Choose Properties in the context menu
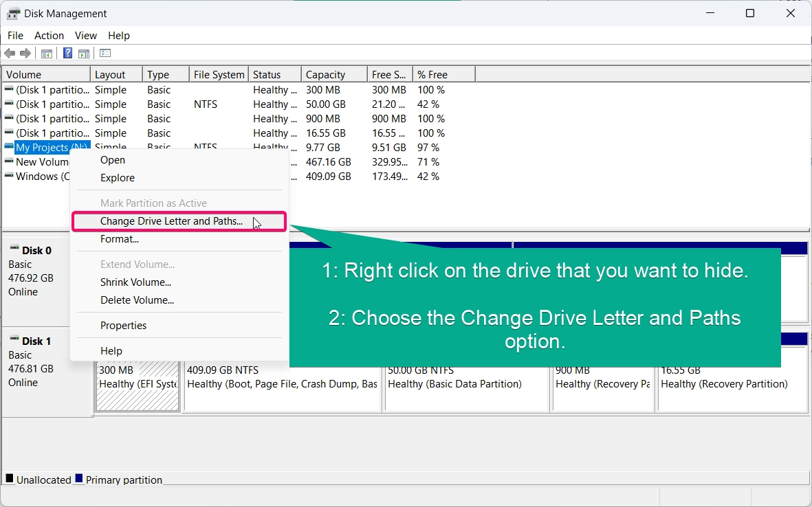Image resolution: width=812 pixels, height=507 pixels. click(123, 326)
